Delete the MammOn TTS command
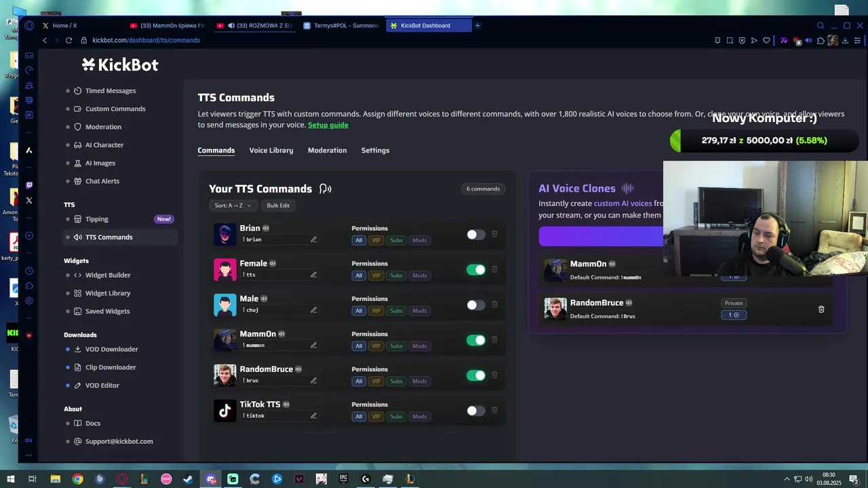The image size is (868, 488). 494,340
